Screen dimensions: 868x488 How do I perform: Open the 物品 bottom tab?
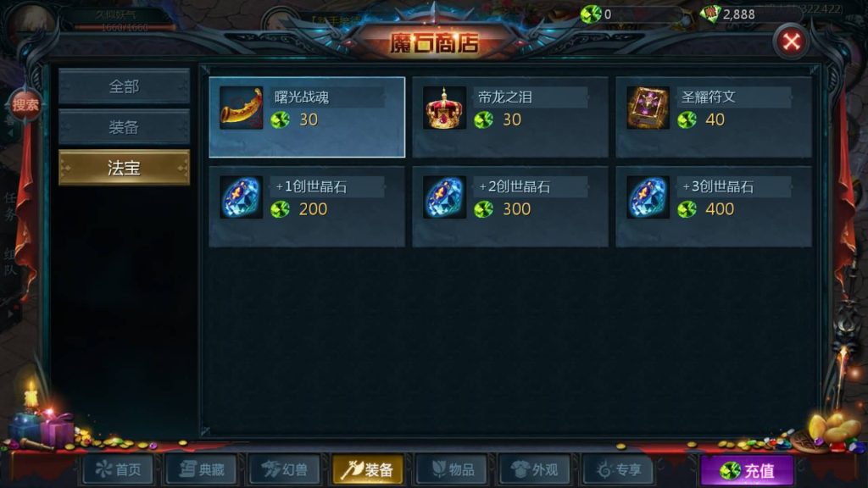452,469
